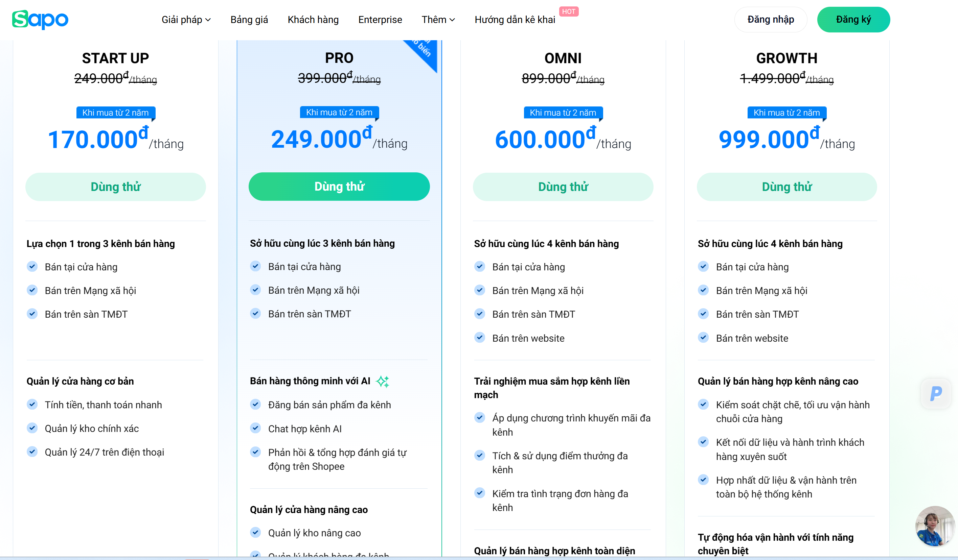958x560 pixels.
Task: Expand the Thêm dropdown menu
Action: click(438, 20)
